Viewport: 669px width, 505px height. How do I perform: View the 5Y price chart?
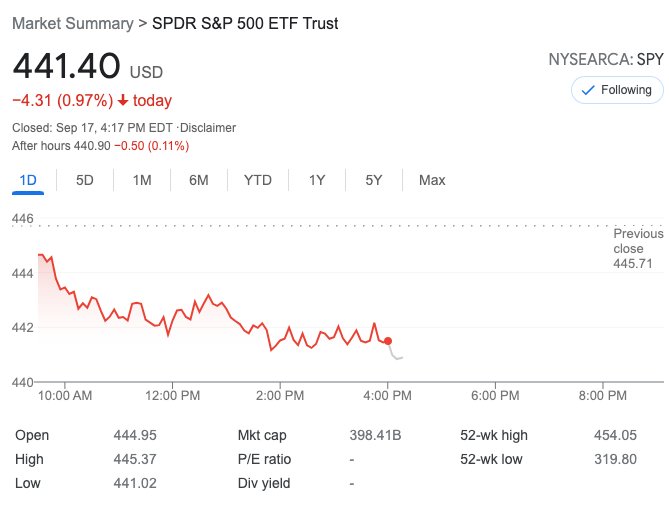(x=374, y=180)
